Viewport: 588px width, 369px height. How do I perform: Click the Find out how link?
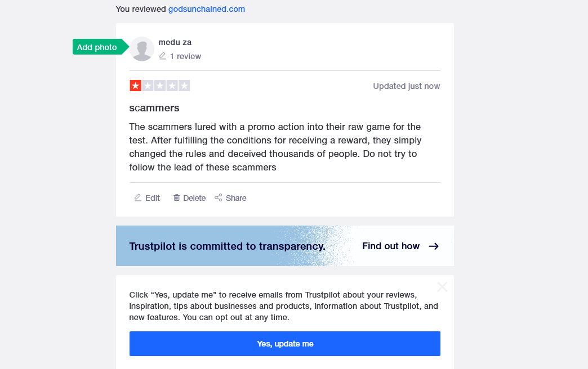tap(391, 246)
